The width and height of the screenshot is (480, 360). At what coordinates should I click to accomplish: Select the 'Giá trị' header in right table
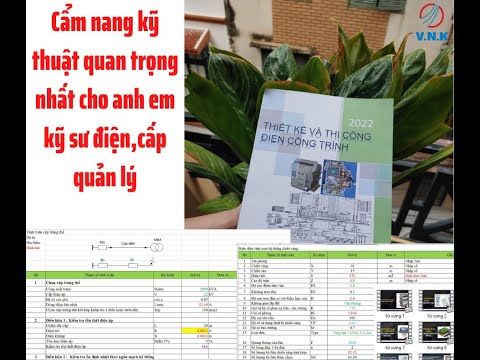(352, 255)
